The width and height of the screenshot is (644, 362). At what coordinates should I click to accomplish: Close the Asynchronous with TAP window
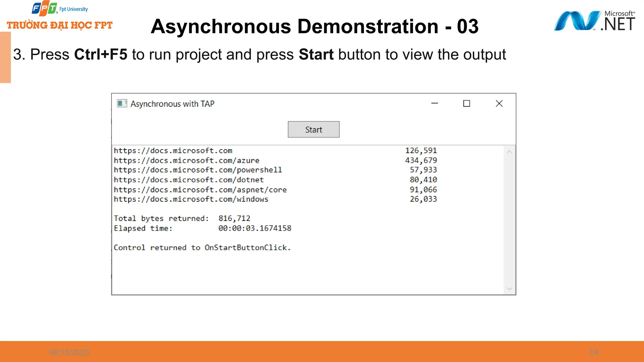tap(499, 103)
